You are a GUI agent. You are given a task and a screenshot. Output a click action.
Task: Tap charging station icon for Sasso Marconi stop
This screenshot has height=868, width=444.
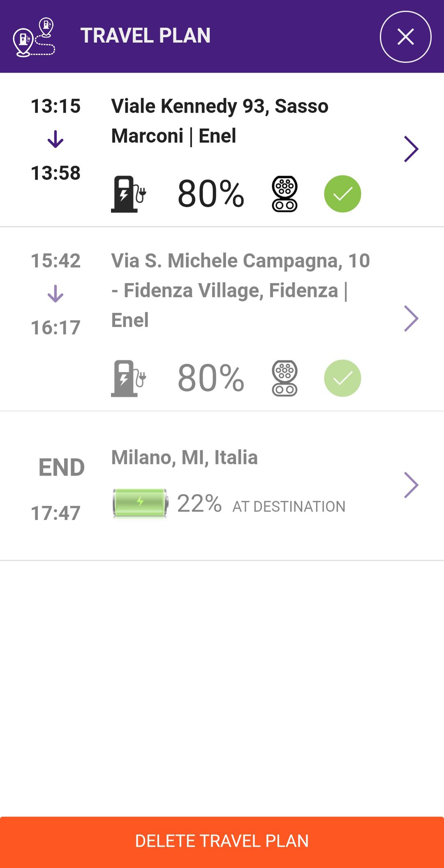(x=129, y=194)
